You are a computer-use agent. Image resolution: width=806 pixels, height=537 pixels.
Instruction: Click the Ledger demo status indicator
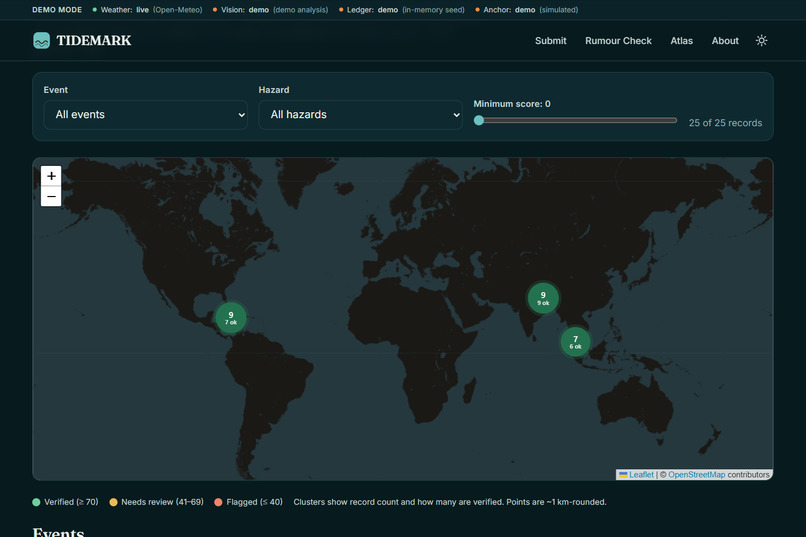click(401, 10)
